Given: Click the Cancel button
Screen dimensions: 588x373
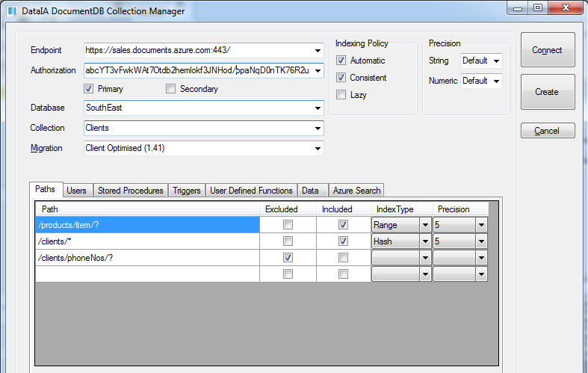Looking at the screenshot, I should 548,131.
